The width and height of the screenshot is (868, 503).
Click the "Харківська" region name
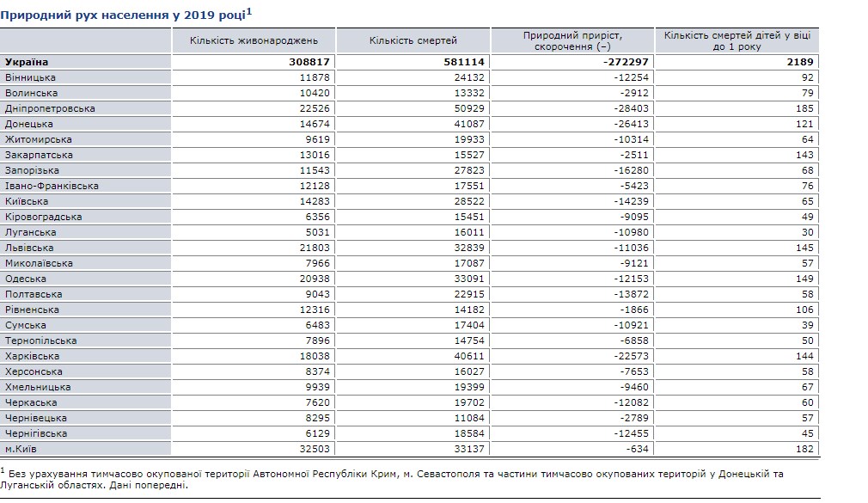click(32, 356)
